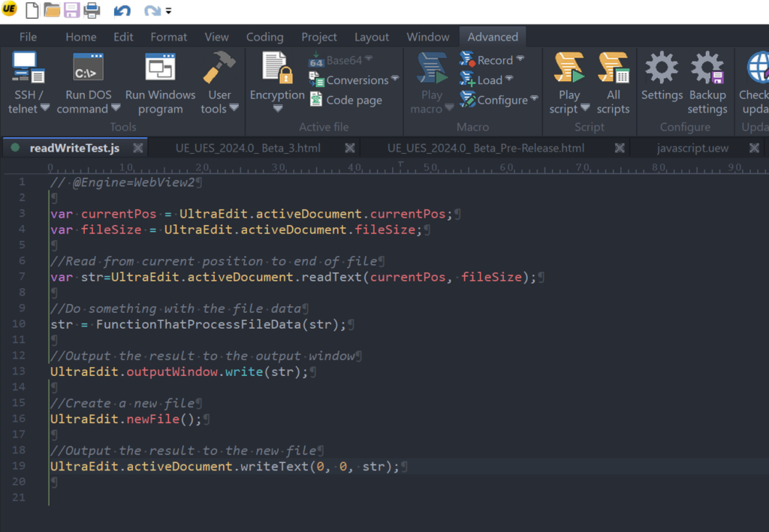
Task: Open the quick access toolbar customize arrow
Action: pos(168,11)
